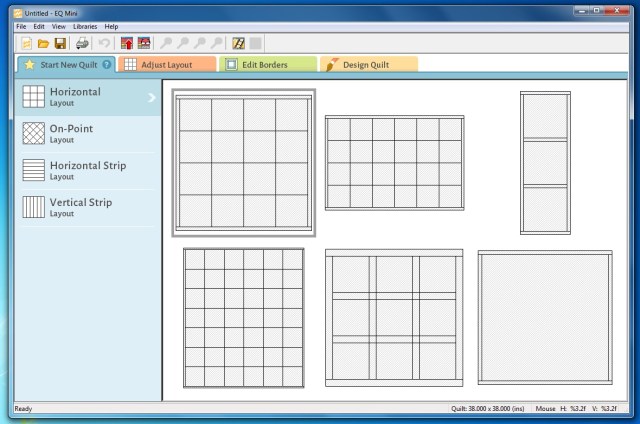The image size is (640, 424).
Task: Click the yellow striped toolbar icon
Action: pyautogui.click(x=238, y=43)
